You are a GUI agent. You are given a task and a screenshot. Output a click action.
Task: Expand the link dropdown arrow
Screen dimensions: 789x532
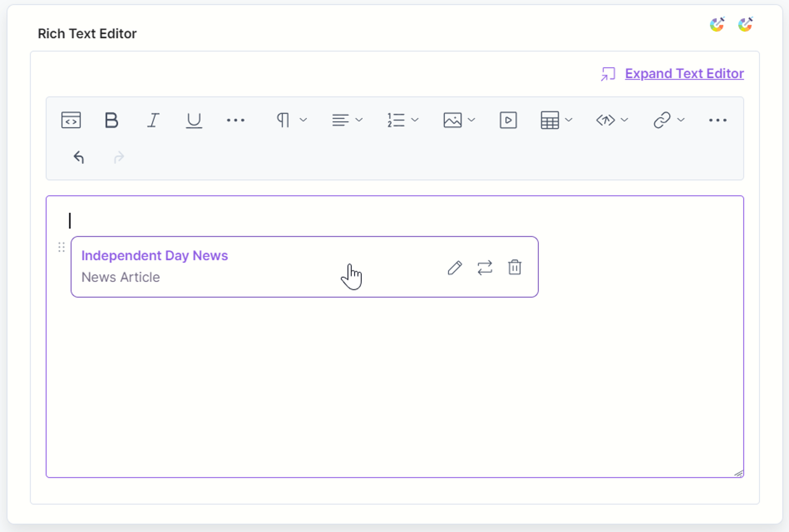[x=681, y=120]
